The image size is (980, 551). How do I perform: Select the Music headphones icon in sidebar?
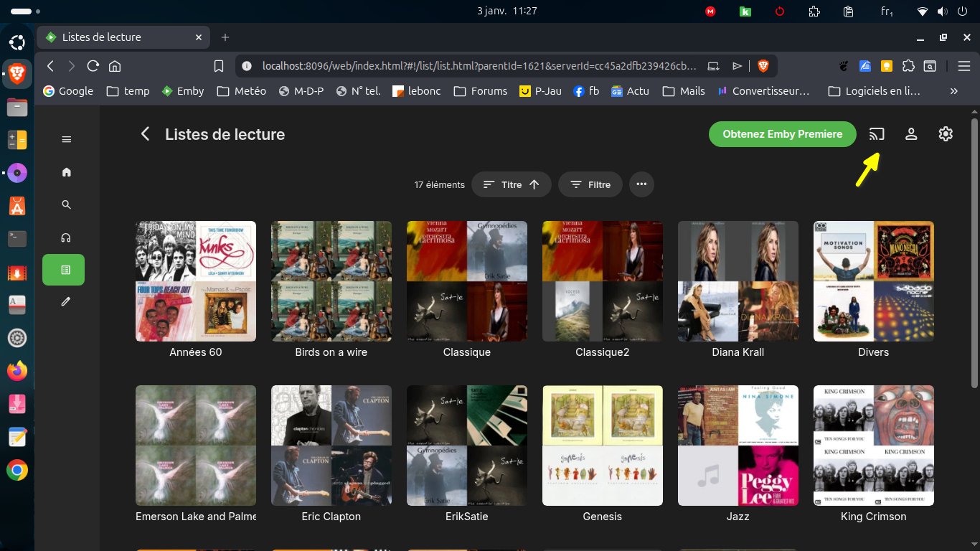click(x=67, y=237)
